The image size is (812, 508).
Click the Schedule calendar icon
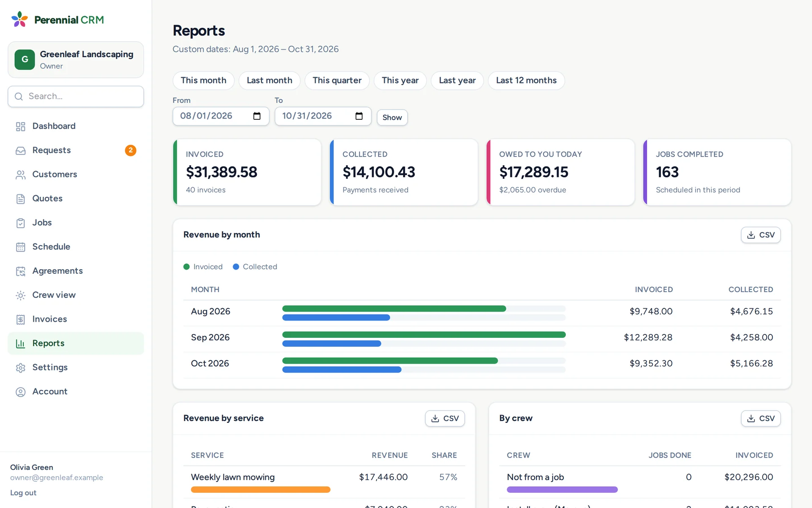click(20, 247)
